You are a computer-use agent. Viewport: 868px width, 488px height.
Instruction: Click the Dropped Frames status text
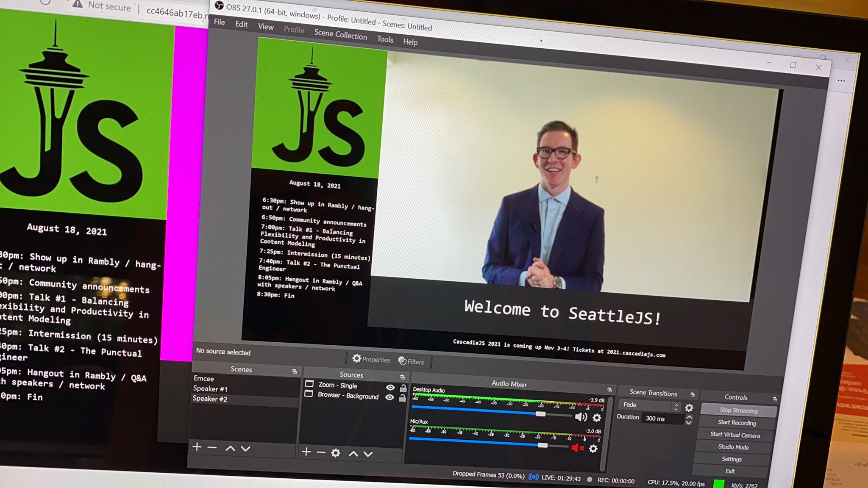(489, 474)
